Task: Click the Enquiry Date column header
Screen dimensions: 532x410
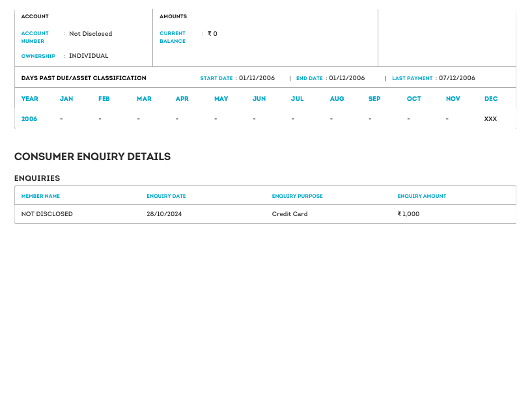Action: tap(166, 196)
